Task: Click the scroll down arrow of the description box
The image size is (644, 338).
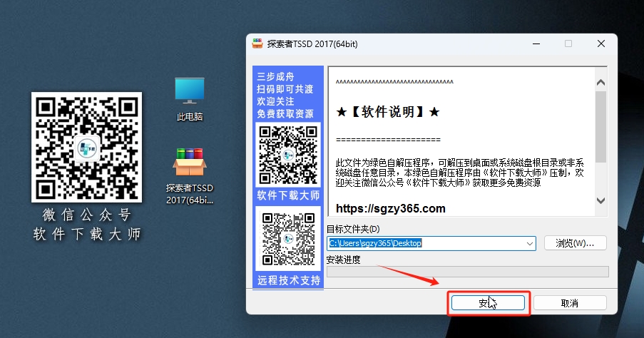Action: click(x=600, y=200)
